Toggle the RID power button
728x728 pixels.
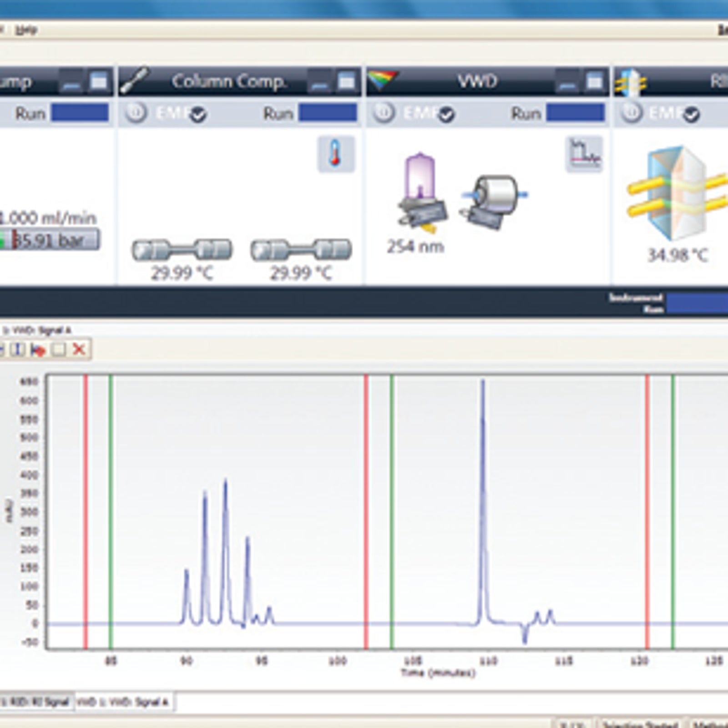632,112
